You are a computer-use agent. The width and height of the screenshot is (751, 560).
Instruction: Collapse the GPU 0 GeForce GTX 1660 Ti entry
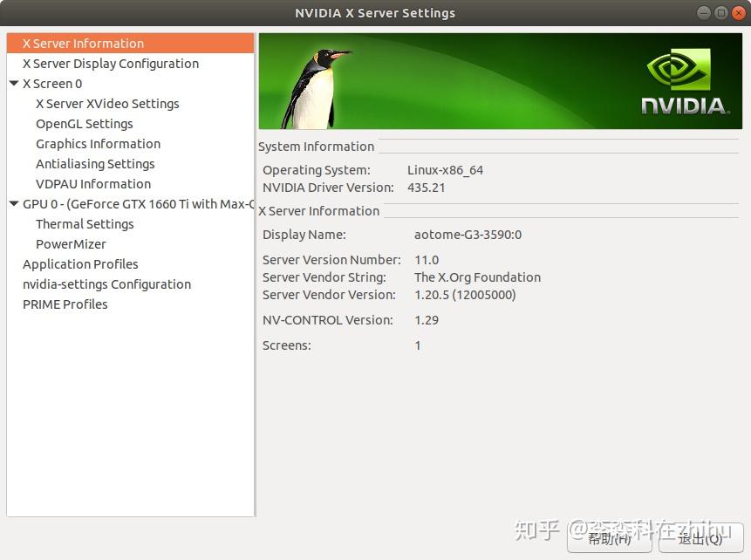(x=14, y=203)
